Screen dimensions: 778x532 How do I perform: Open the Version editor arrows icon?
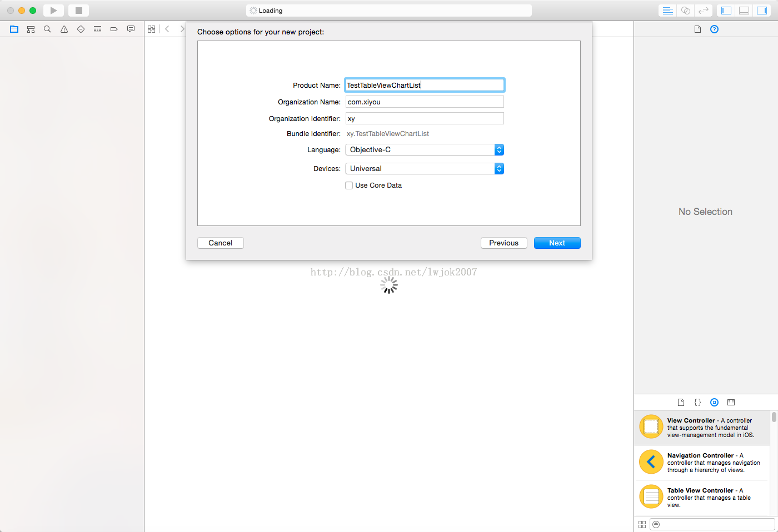(x=703, y=10)
